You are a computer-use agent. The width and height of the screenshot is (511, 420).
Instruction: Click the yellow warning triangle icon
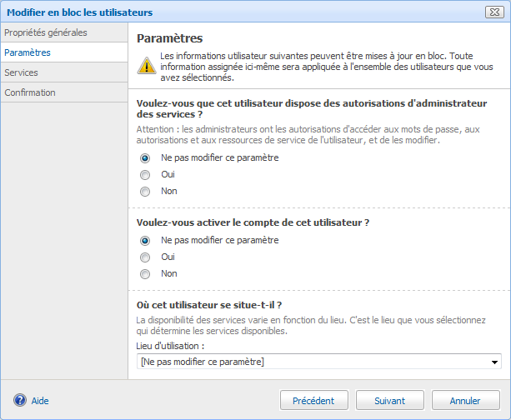point(146,67)
